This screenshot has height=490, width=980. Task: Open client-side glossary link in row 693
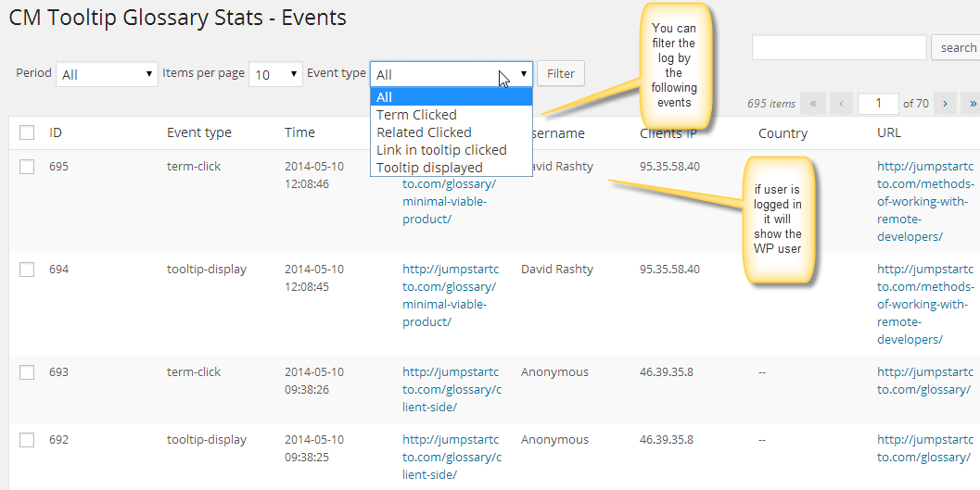(x=450, y=389)
